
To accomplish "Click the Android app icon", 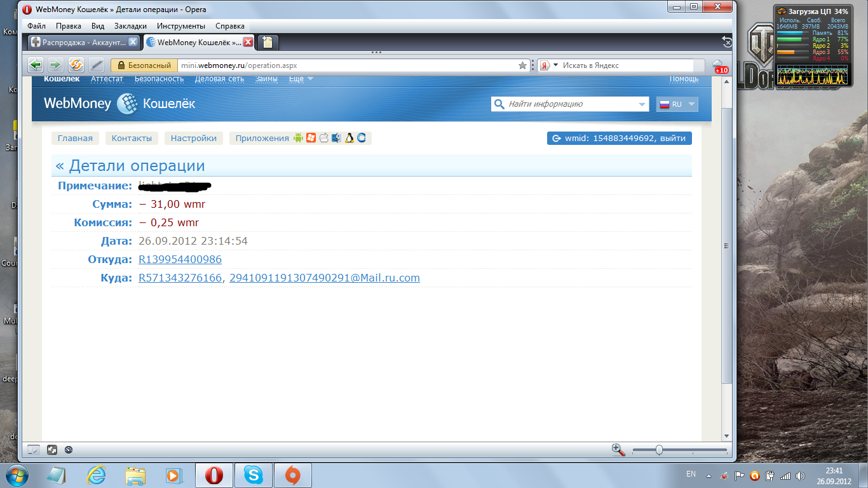I will coord(299,138).
